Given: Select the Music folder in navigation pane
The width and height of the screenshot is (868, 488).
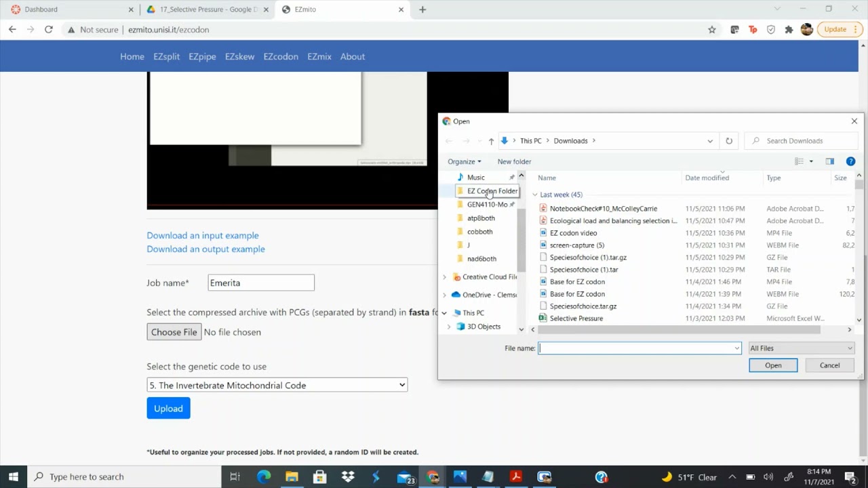Looking at the screenshot, I should [475, 177].
